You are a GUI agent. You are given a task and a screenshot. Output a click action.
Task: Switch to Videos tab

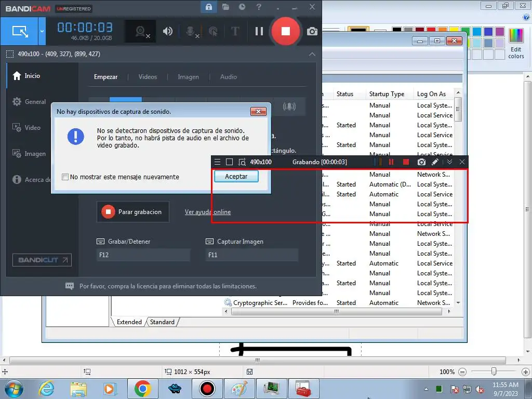point(148,77)
